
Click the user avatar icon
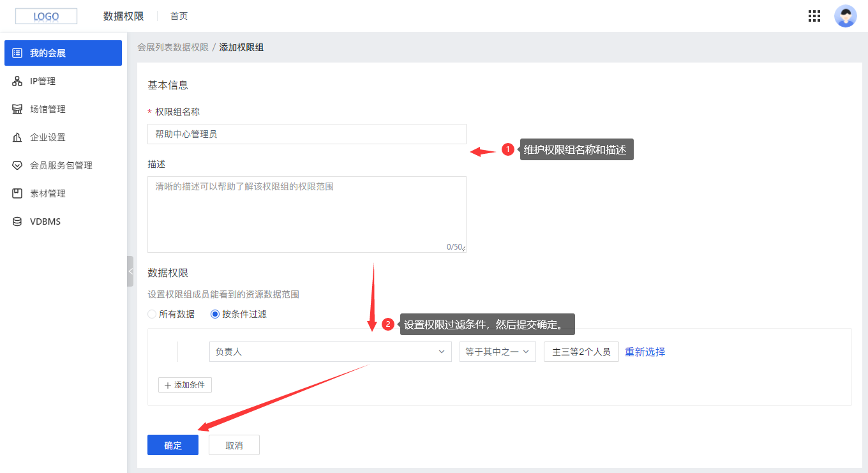coord(845,16)
